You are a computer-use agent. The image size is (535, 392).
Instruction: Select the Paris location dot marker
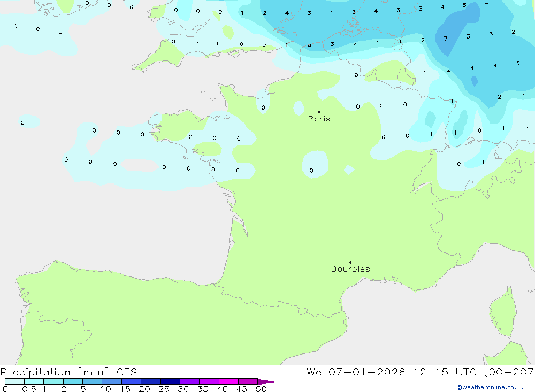point(319,112)
